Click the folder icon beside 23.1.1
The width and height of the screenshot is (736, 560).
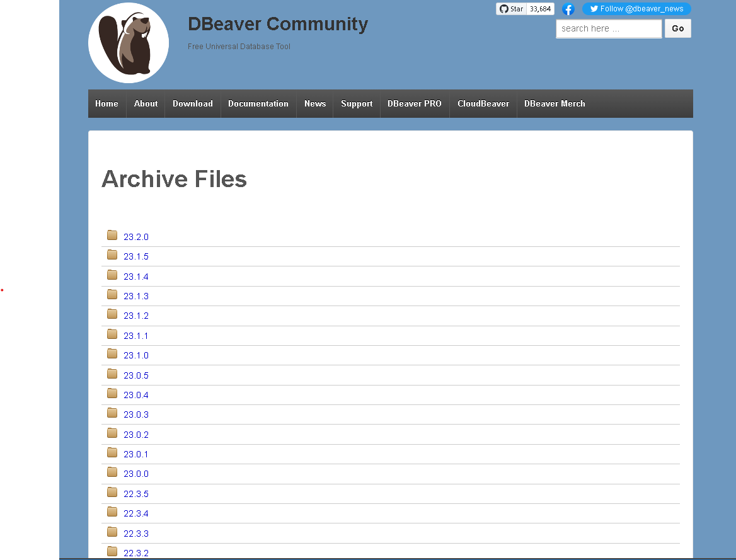112,334
